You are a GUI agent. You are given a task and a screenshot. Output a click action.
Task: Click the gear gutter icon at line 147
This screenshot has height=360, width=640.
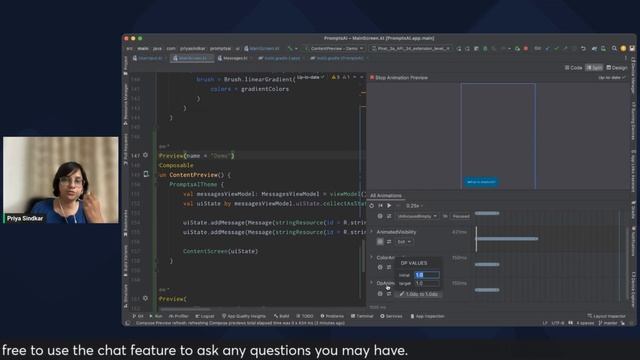point(145,156)
